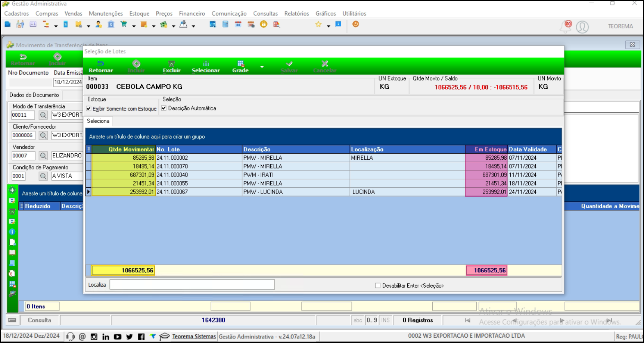Expand dropdown arrow beside favorites star
This screenshot has height=343, width=644.
click(x=329, y=26)
